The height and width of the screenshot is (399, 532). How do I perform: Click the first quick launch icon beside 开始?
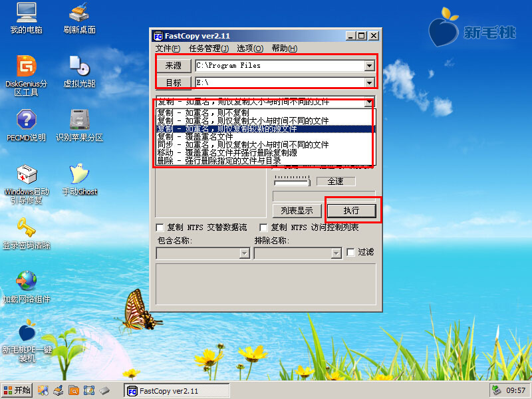click(43, 390)
